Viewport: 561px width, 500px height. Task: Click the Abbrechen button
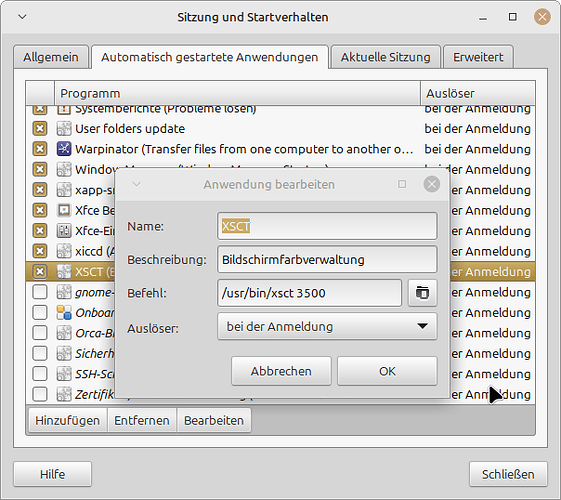[281, 371]
